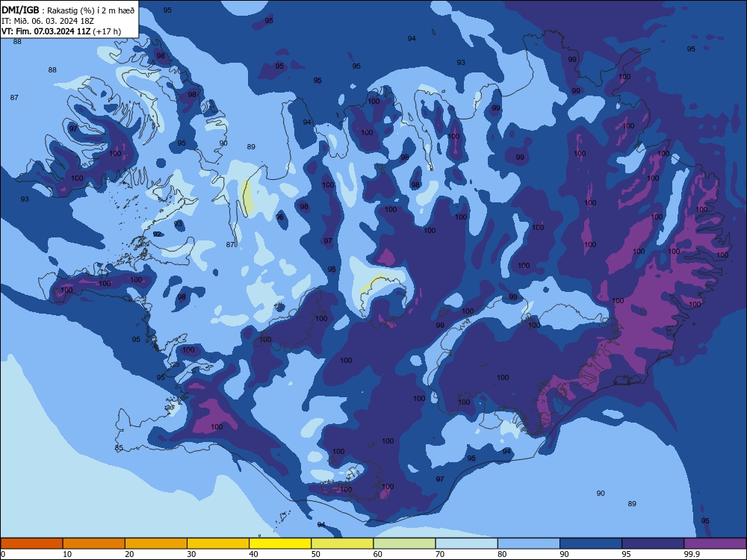Click the '20' tick label on the legend

(129, 554)
